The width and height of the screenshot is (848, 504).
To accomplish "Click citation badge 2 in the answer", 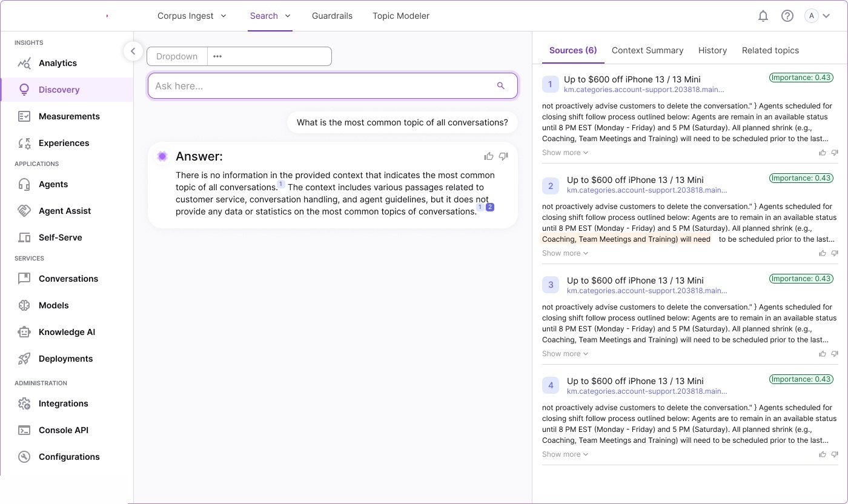I will click(x=490, y=207).
